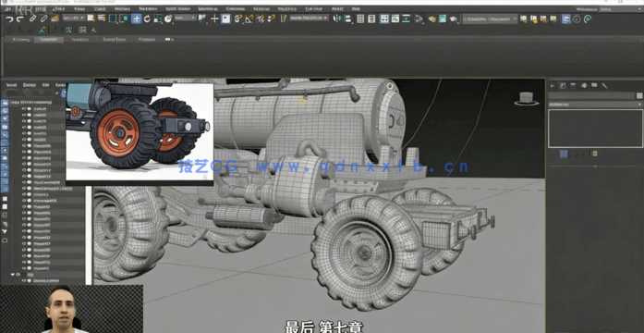Image resolution: width=644 pixels, height=333 pixels.
Task: Activate the Unlink Selection tool
Action: coord(43,18)
